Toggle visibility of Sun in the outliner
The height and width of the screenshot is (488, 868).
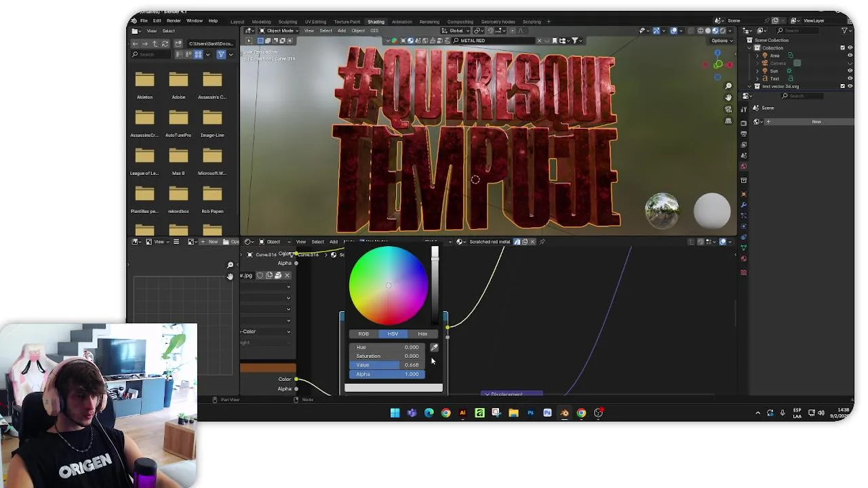(850, 70)
